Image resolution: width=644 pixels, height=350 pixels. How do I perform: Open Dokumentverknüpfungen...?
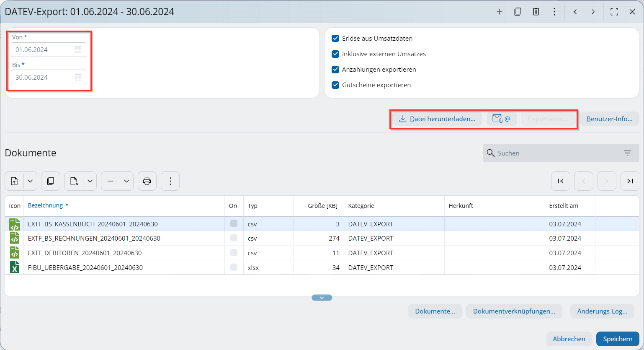click(514, 311)
